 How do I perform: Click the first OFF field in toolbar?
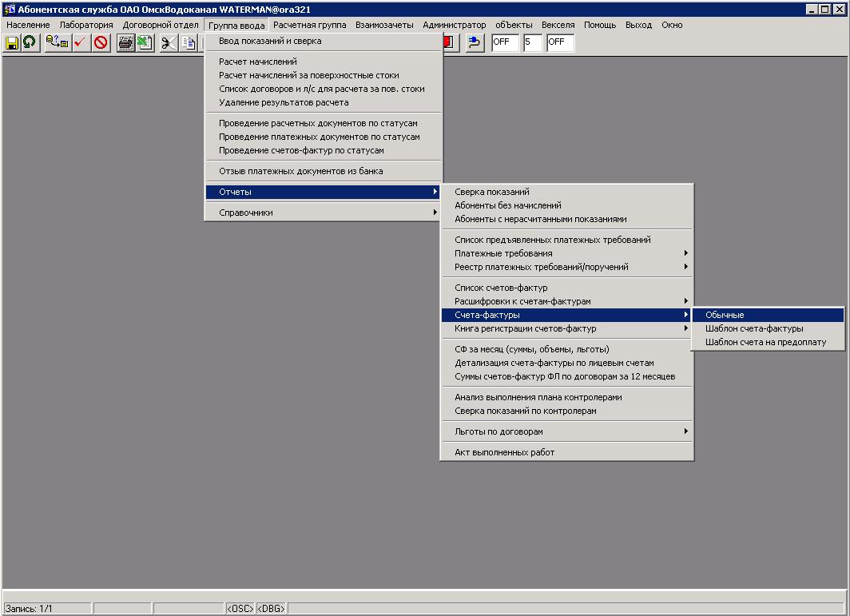click(x=505, y=42)
